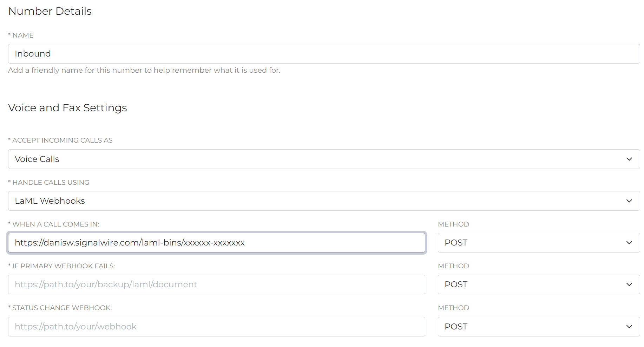
Task: Click the Status Change Webhook URL field
Action: pos(216,327)
